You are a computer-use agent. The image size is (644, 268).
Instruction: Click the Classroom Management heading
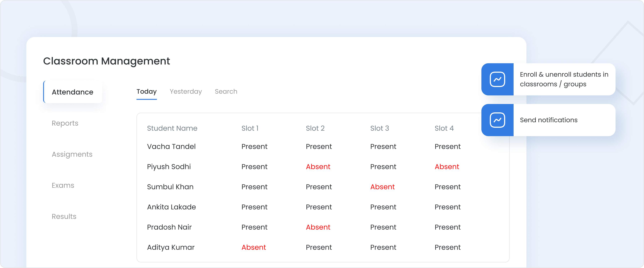107,61
